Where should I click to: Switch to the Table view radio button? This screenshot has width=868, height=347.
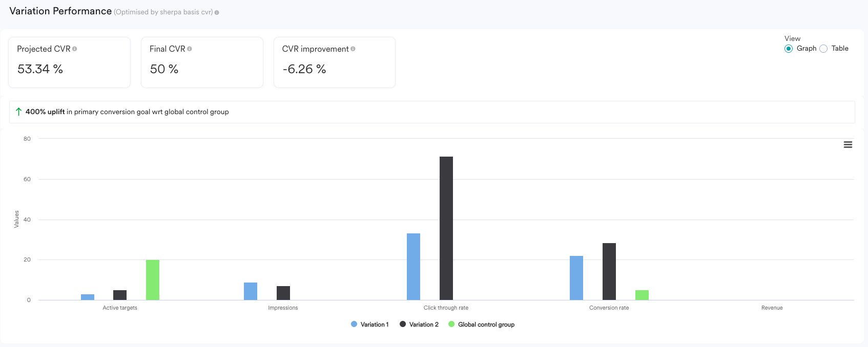coord(823,49)
